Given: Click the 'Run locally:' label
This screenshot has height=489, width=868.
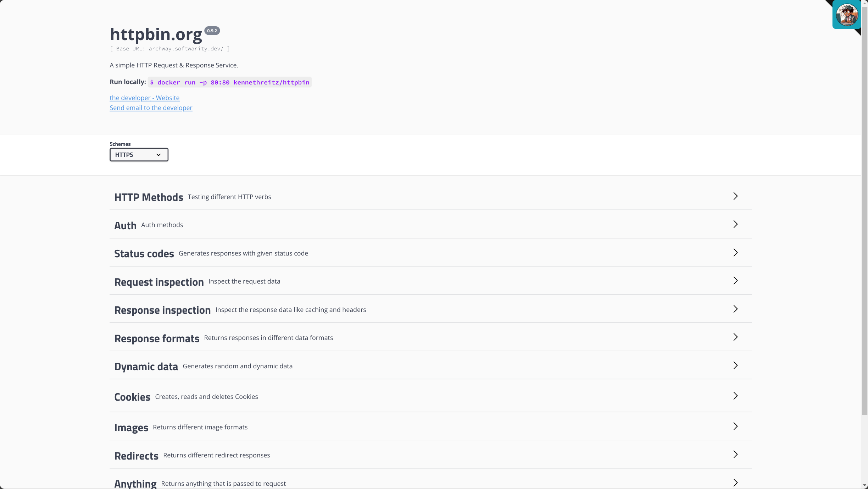Looking at the screenshot, I should [x=128, y=82].
